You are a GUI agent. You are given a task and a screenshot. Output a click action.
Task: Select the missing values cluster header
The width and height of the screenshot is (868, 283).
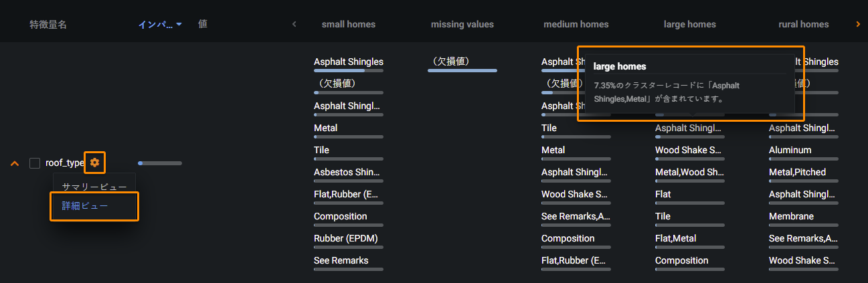click(462, 25)
